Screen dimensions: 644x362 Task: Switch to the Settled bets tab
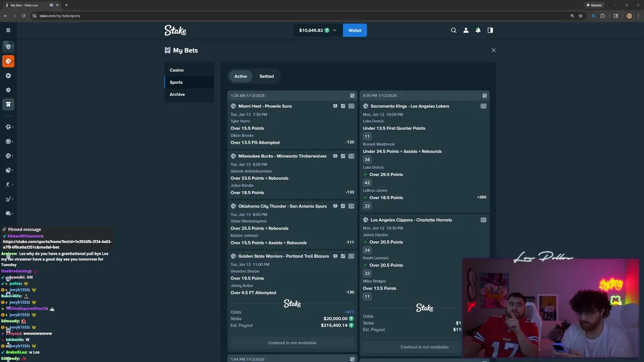pos(267,76)
